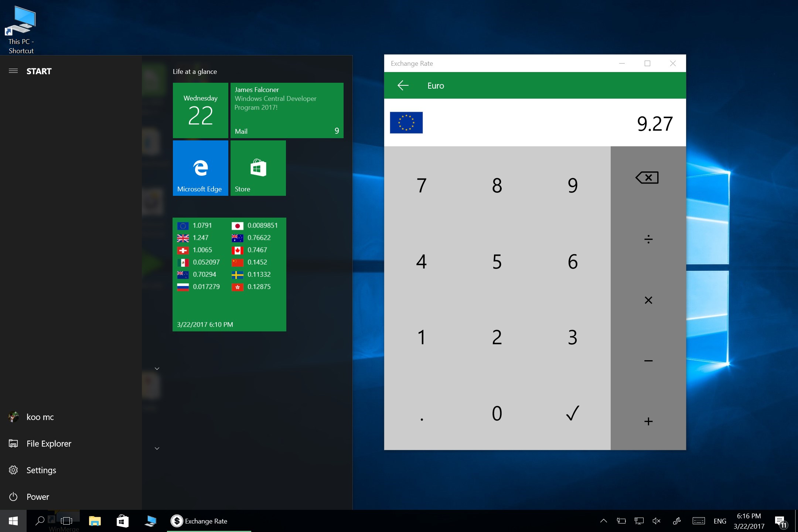Viewport: 798px width, 532px height.
Task: Show hidden system tray icons
Action: pyautogui.click(x=603, y=521)
